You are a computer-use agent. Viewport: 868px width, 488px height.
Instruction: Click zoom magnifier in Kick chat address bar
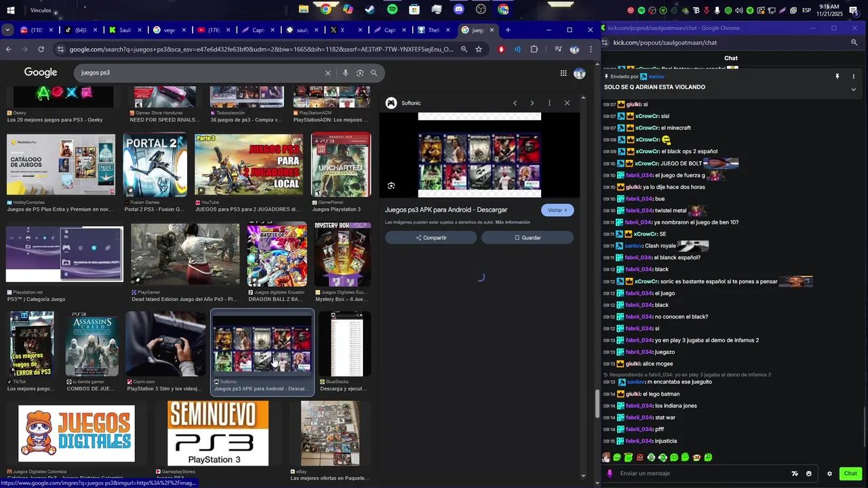854,43
